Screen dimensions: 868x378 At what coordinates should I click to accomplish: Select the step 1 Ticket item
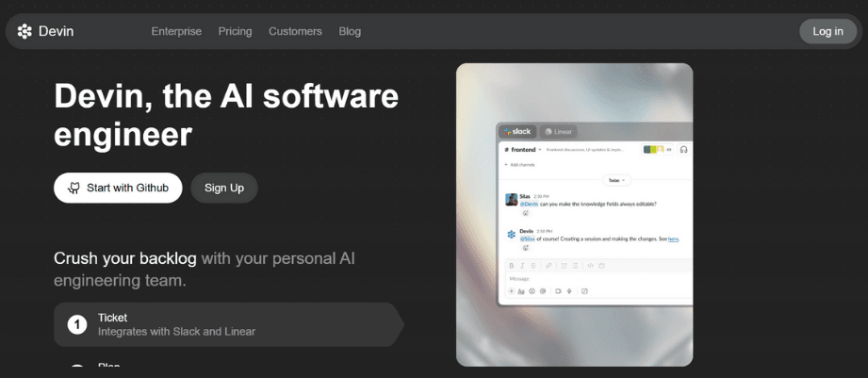[226, 324]
